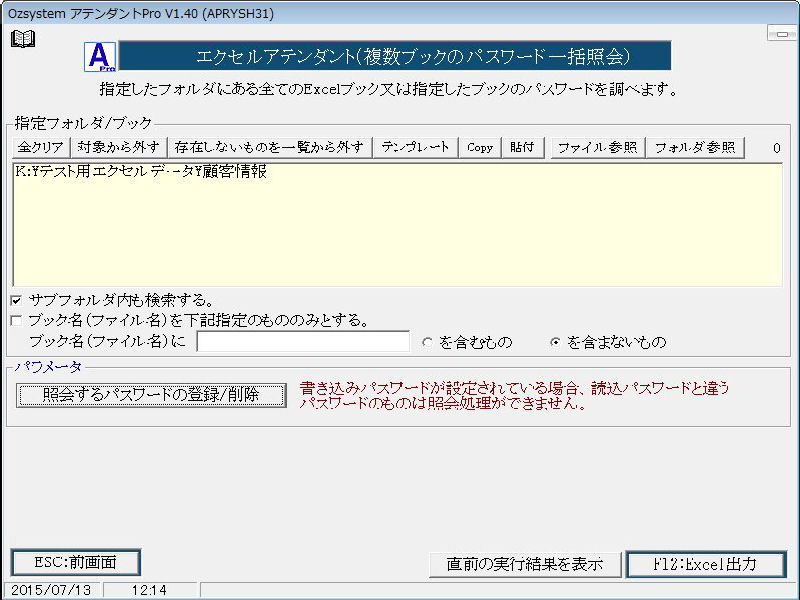Uncheck サブフォルダ内も検索する checkbox

[x=16, y=300]
